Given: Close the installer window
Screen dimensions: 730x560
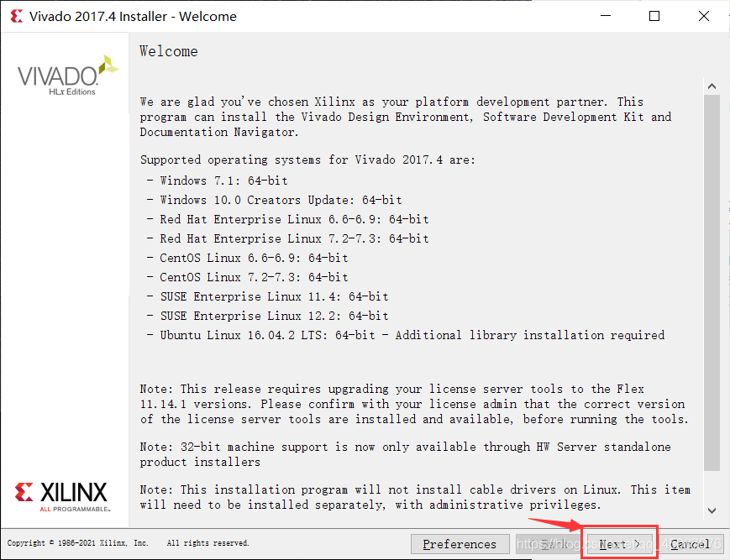Looking at the screenshot, I should pyautogui.click(x=704, y=16).
